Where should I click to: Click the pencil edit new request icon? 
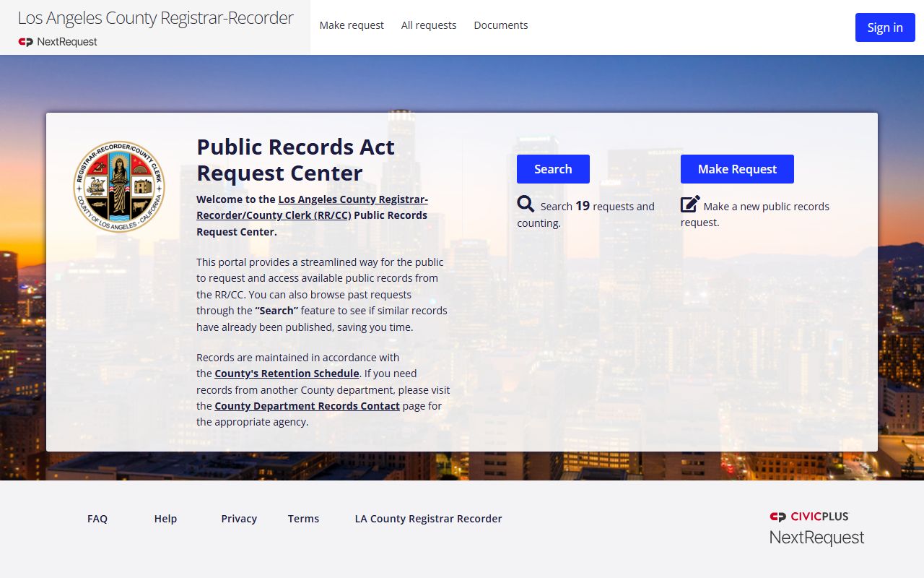tap(690, 204)
